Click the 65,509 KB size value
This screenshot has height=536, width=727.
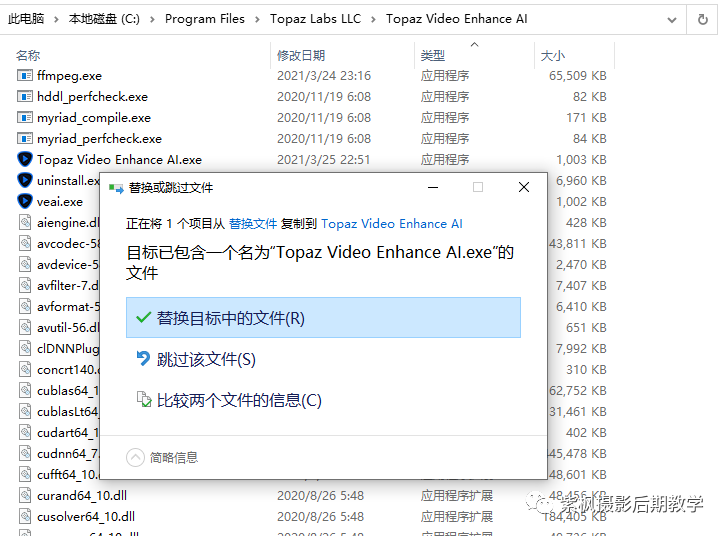click(578, 76)
